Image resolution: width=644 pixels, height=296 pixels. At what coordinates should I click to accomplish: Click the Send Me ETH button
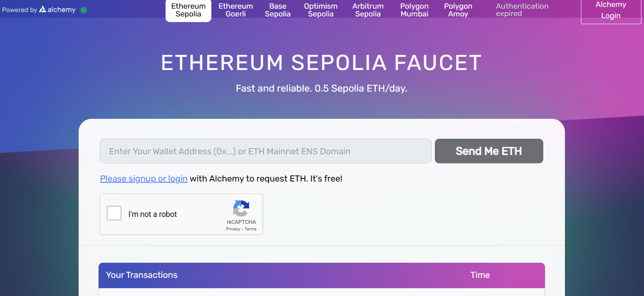pos(489,151)
